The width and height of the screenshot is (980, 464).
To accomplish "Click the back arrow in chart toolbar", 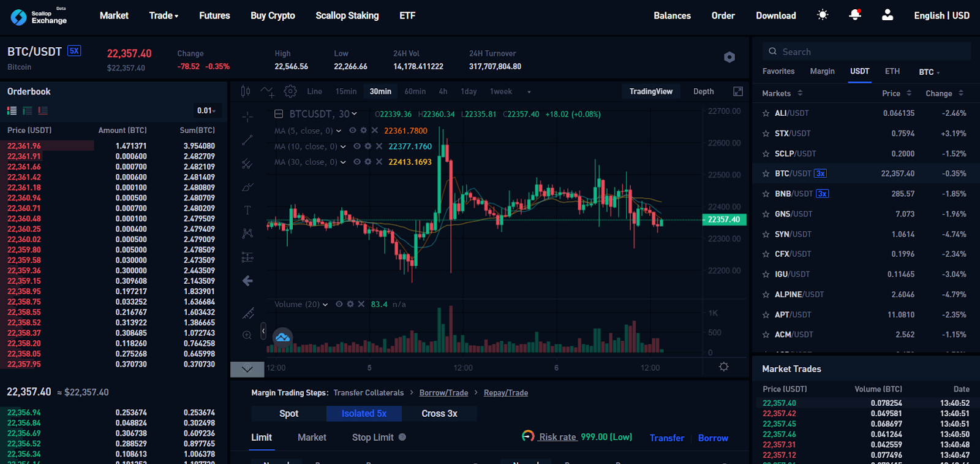I will point(247,281).
